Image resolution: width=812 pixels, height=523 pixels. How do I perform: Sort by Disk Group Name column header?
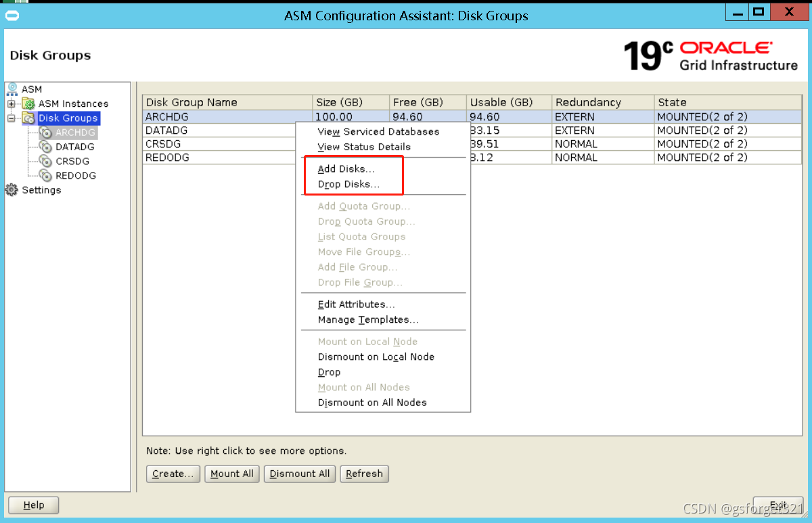(x=227, y=102)
